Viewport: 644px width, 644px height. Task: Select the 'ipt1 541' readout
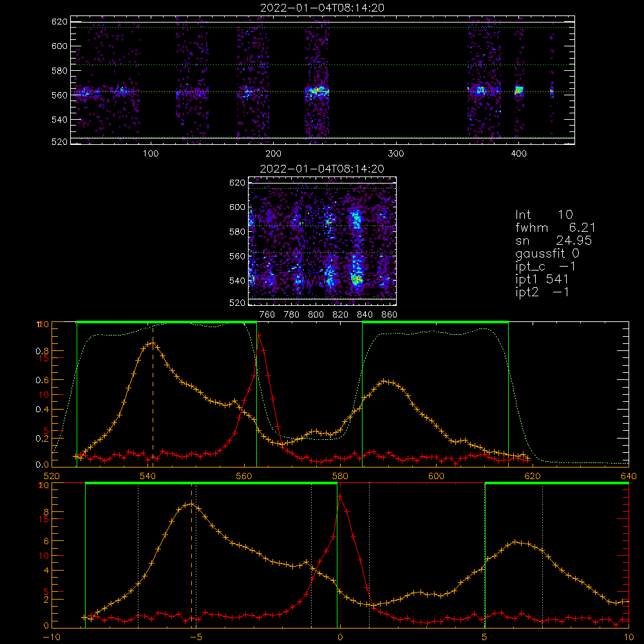542,279
